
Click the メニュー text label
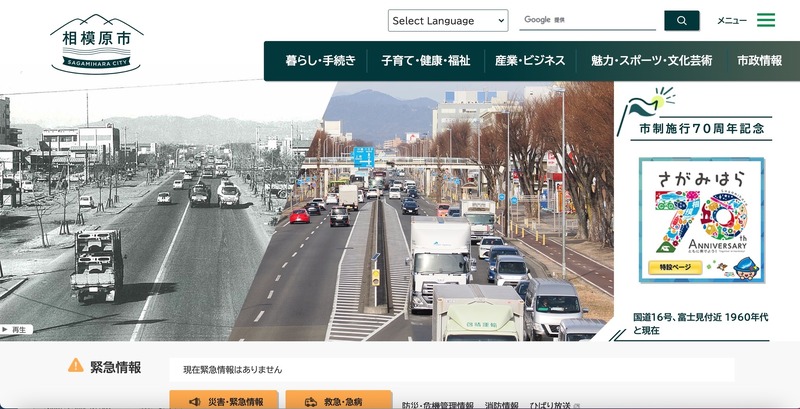pos(732,21)
